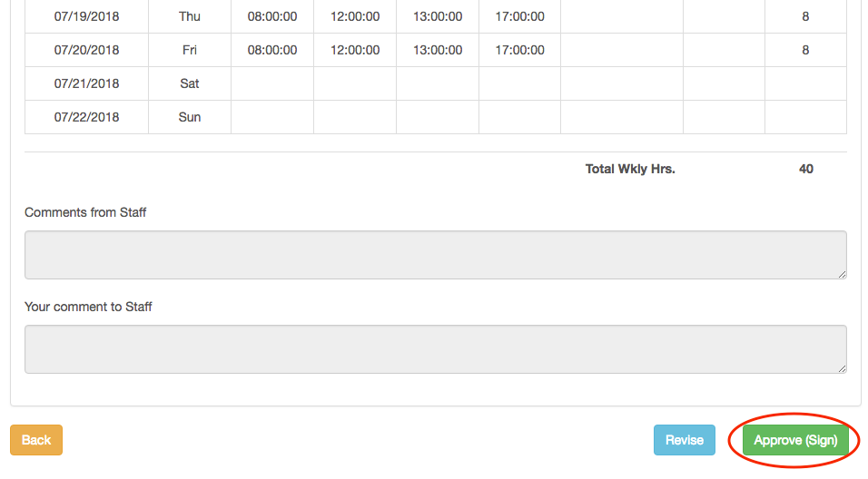Click Friday's daily hours value 8
Viewport: 868px width, 479px height.
(x=805, y=50)
